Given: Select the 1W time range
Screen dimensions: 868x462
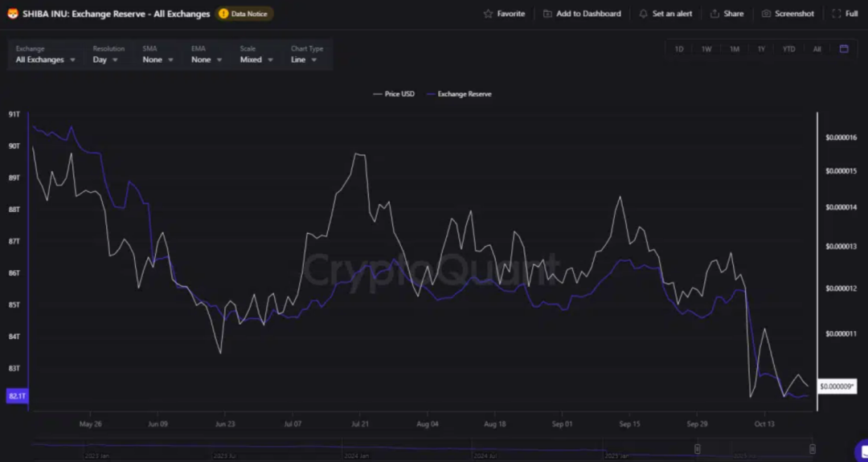Looking at the screenshot, I should (x=706, y=49).
